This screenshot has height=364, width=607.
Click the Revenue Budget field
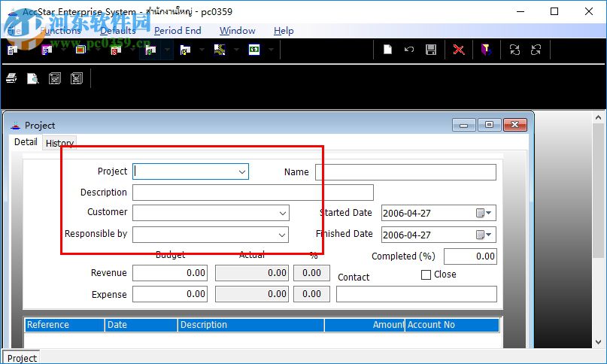[170, 273]
